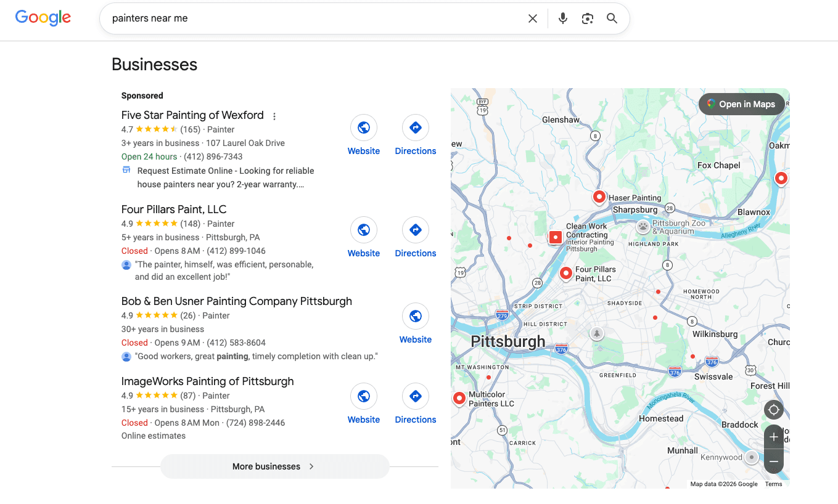
Task: Click the storefront icon beside Request Estimate Online
Action: tap(126, 171)
